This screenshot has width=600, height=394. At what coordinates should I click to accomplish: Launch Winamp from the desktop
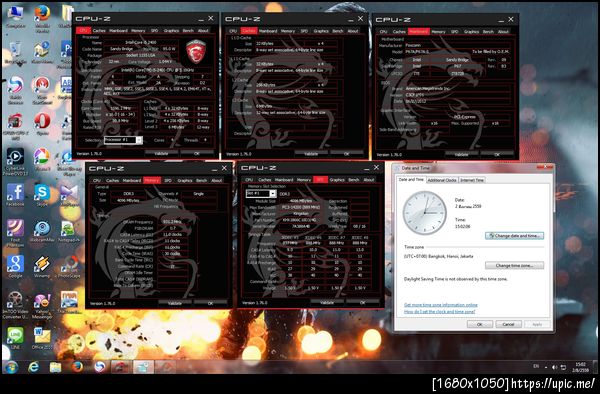click(x=42, y=266)
